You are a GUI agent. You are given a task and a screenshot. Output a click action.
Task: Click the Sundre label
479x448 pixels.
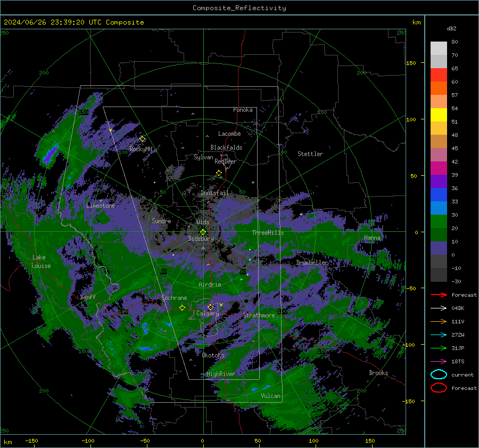[161, 221]
